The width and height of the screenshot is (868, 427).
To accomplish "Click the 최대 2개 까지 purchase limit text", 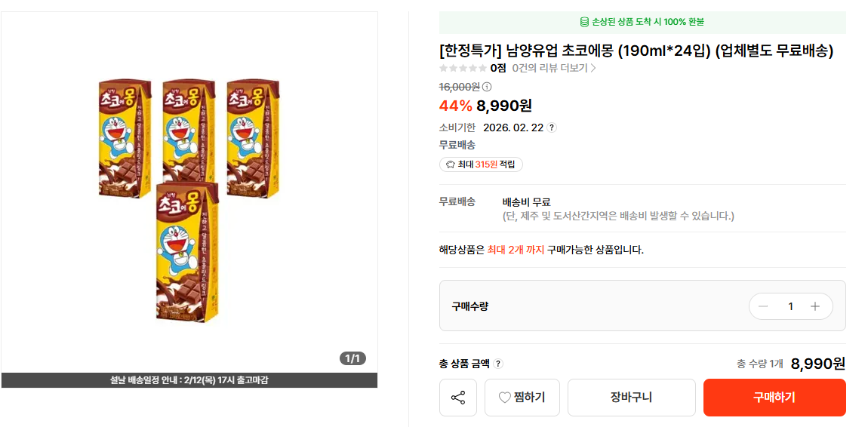I will [516, 250].
